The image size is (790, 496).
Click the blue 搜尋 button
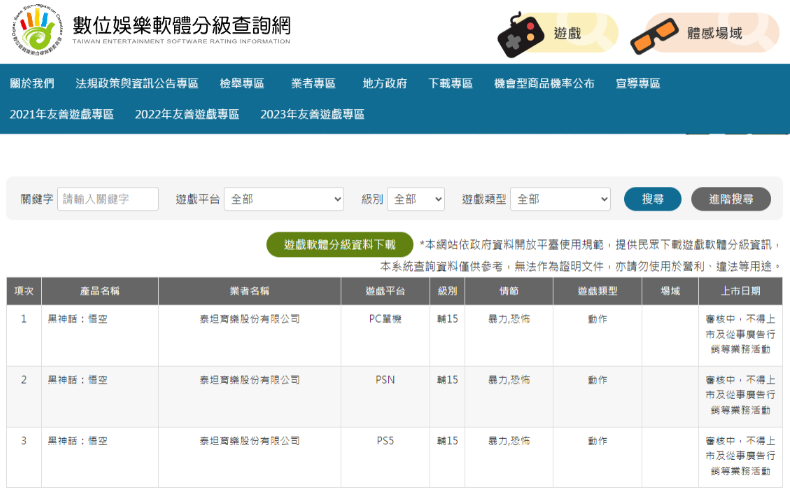point(652,199)
